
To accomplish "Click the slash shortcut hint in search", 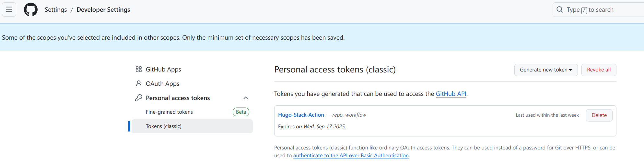I will click(x=584, y=10).
